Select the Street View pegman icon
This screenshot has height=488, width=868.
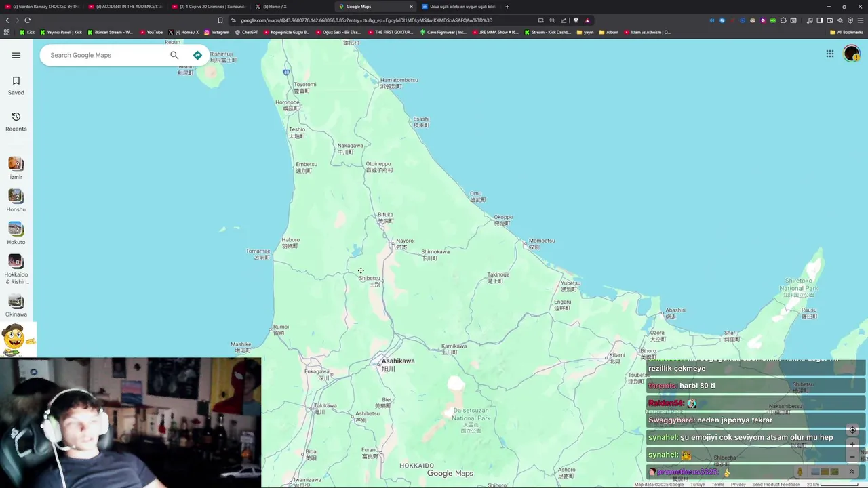(800, 472)
